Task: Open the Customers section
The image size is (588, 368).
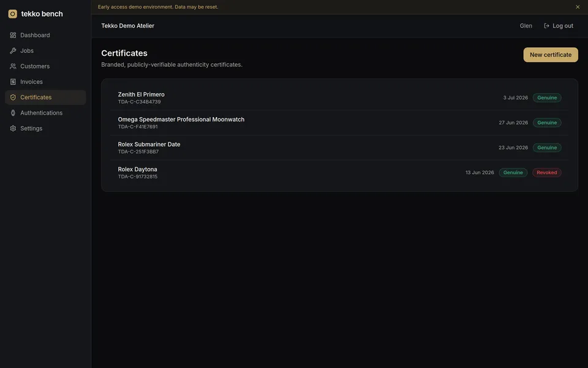Action: 45,66
